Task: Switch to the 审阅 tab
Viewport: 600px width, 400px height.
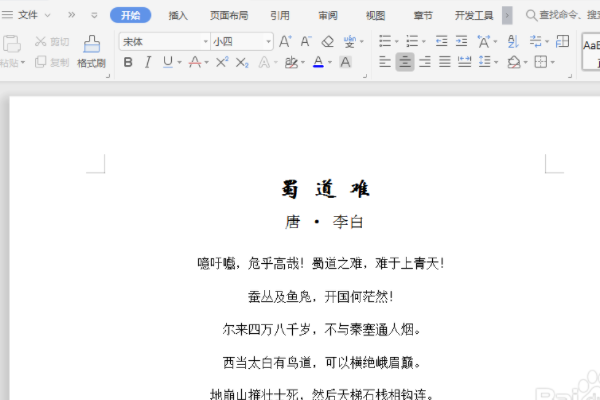Action: pyautogui.click(x=328, y=15)
